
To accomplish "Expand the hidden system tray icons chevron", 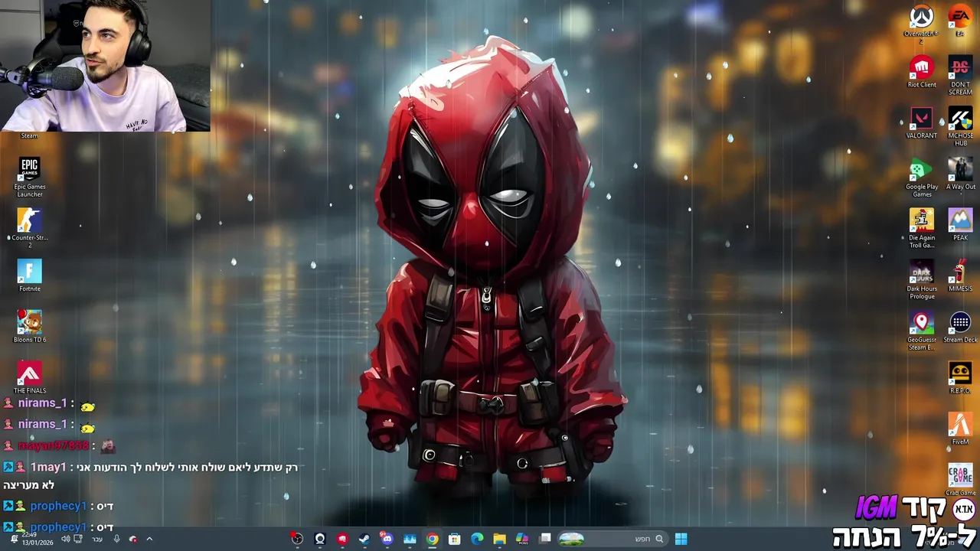I will click(149, 539).
